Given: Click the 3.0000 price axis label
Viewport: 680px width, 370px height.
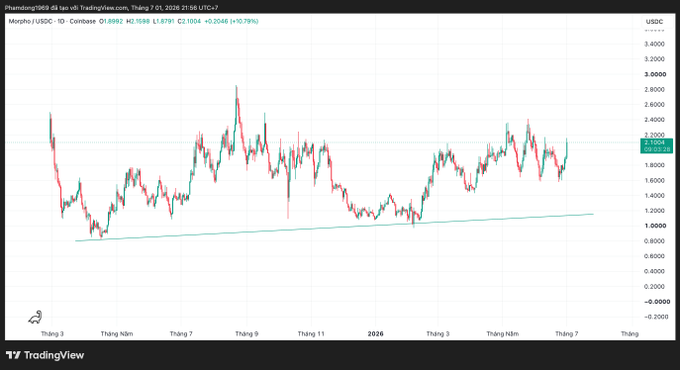Looking at the screenshot, I should click(x=655, y=74).
